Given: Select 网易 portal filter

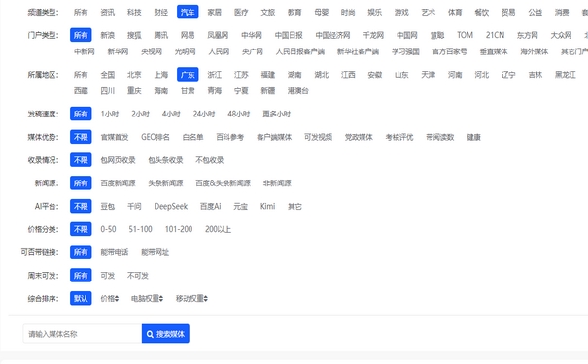Looking at the screenshot, I should click(x=188, y=35).
